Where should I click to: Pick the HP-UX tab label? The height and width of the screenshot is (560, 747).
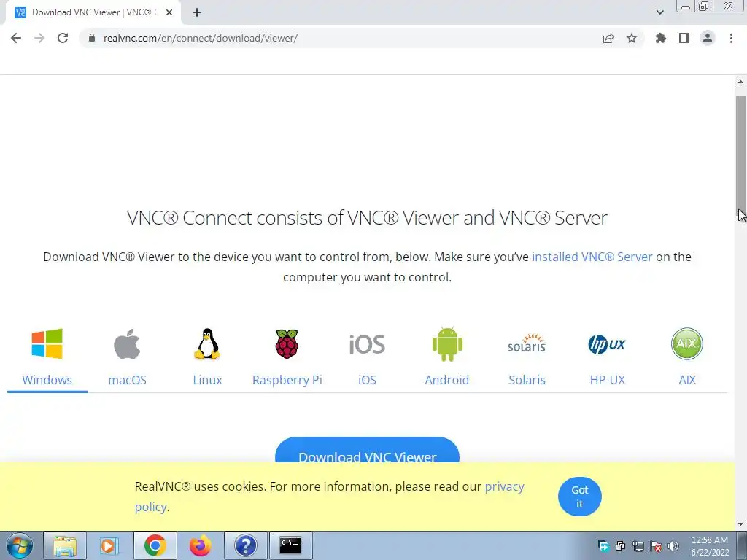pyautogui.click(x=607, y=380)
